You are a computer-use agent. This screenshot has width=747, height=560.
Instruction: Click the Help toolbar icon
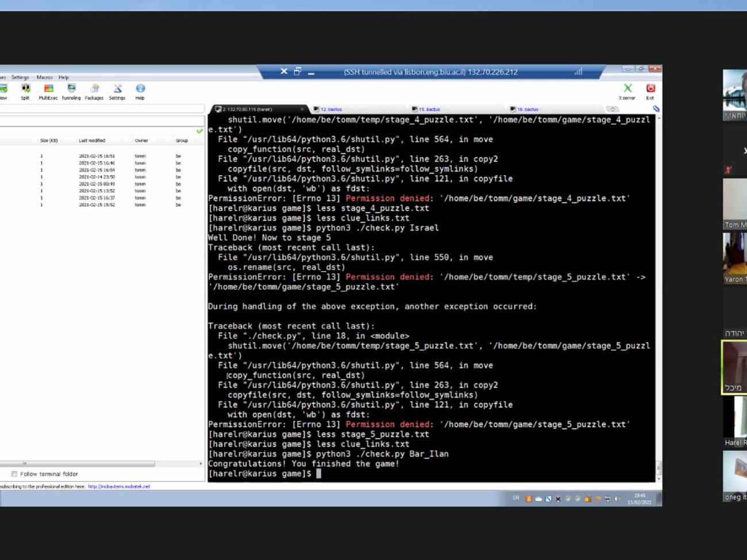pos(140,91)
